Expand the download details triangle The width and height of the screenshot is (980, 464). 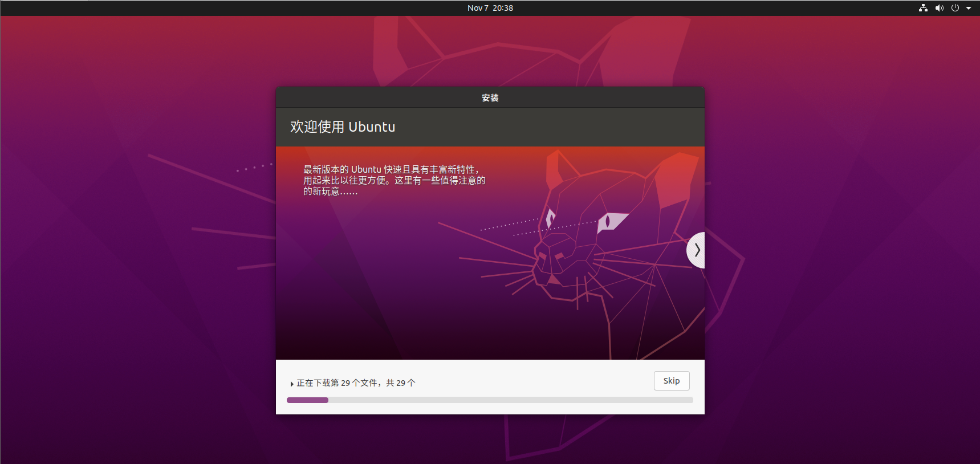point(292,384)
